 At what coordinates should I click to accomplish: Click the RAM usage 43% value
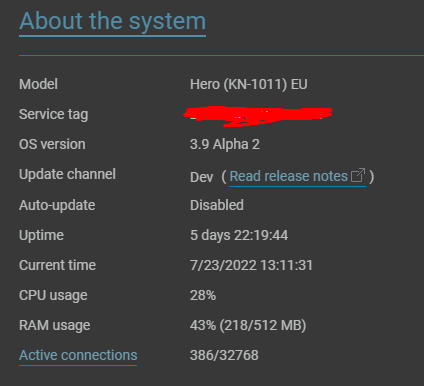point(248,326)
